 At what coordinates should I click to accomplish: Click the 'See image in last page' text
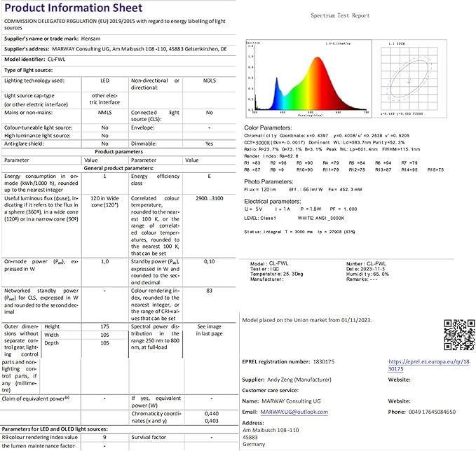coord(210,330)
